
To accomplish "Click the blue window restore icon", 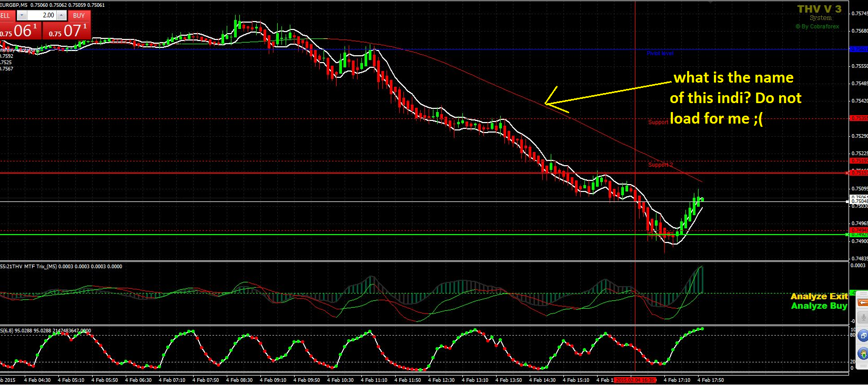I will pos(863,336).
